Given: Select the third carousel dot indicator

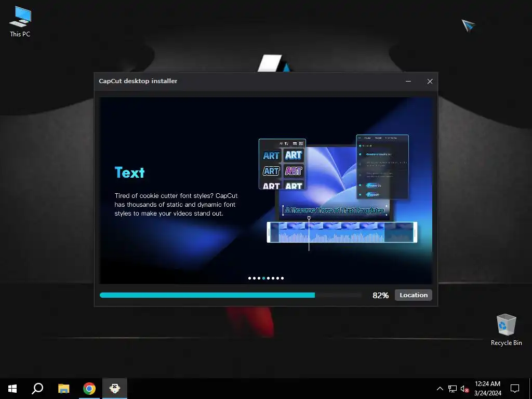Looking at the screenshot, I should (x=259, y=278).
